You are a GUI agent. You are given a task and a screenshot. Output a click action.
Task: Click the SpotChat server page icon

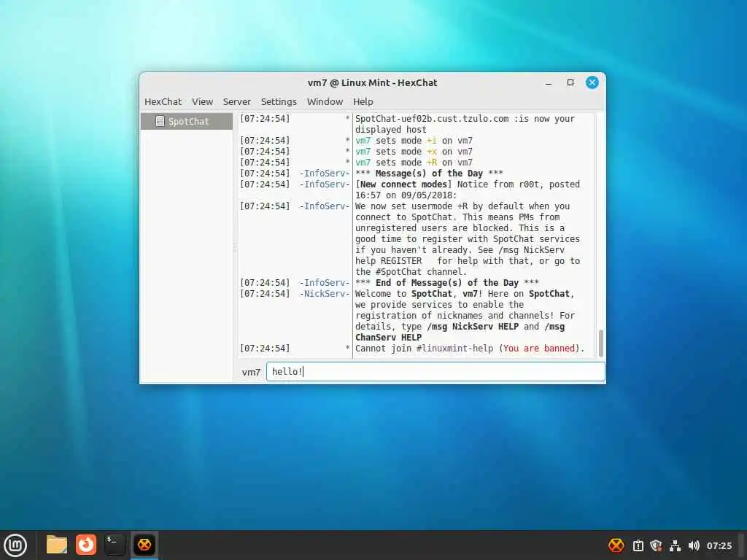click(x=160, y=122)
